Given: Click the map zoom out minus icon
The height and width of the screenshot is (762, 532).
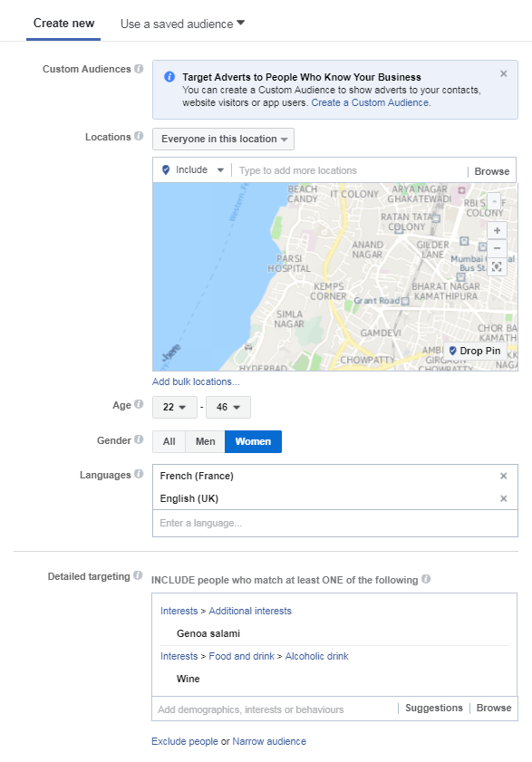Looking at the screenshot, I should [497, 248].
